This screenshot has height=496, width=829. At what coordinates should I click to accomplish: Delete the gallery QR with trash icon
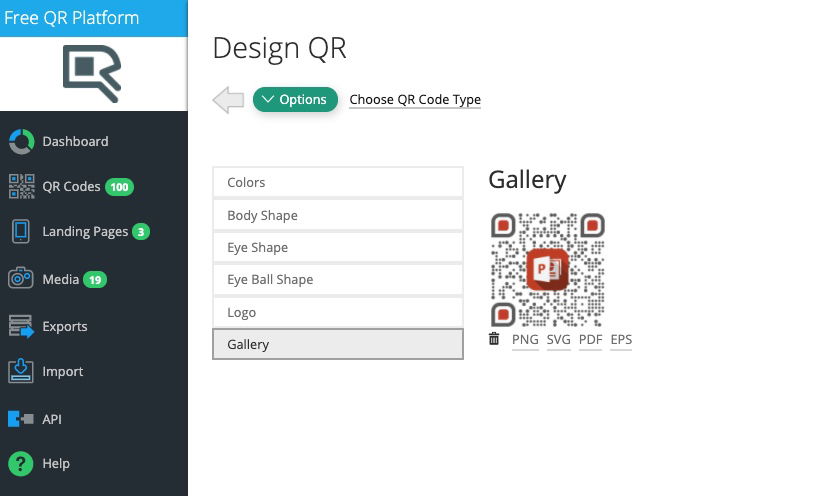click(494, 339)
